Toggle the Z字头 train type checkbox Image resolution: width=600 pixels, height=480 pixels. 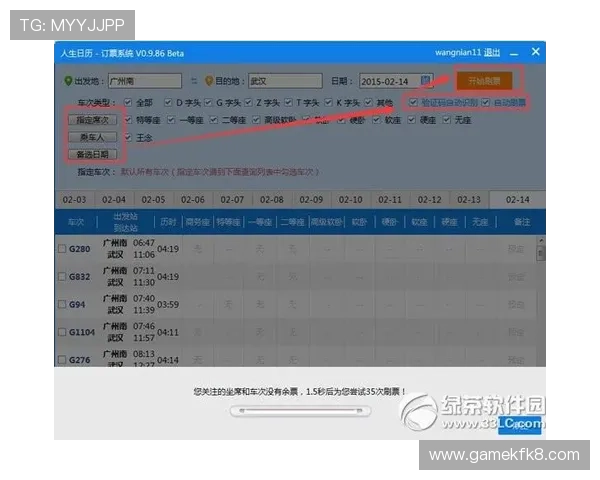click(x=248, y=102)
